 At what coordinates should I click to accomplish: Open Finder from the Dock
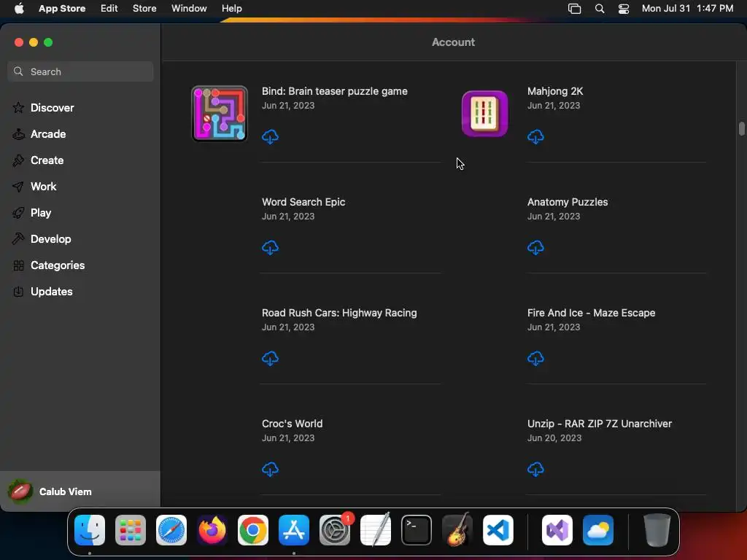coord(90,530)
